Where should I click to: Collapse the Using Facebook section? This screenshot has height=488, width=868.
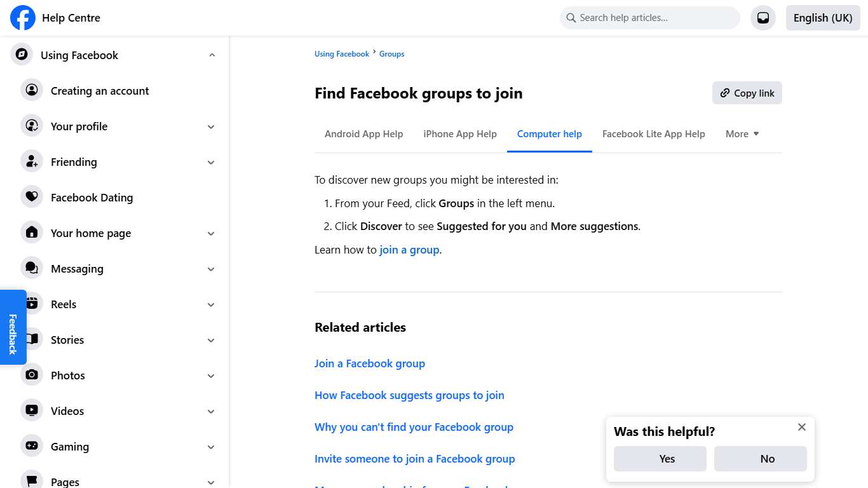212,55
